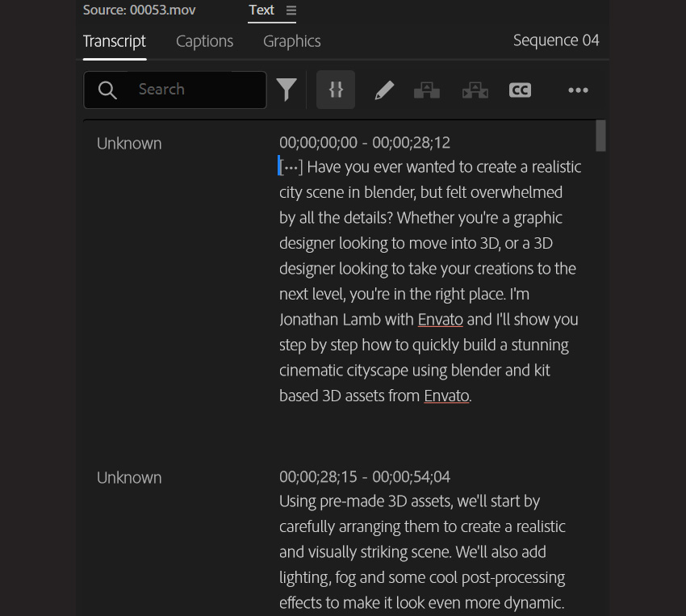Screen dimensions: 686x616
Task: Click the Overwrite edit icon
Action: coord(475,90)
